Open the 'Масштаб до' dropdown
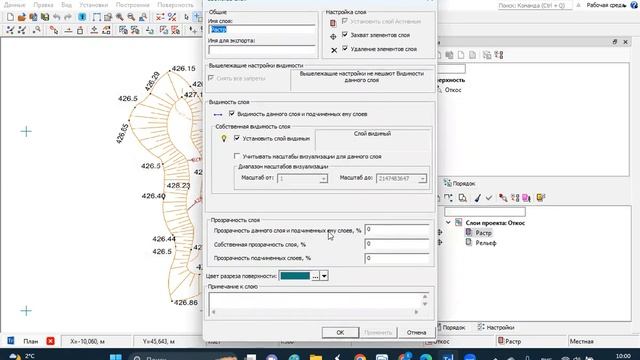Image resolution: width=640 pixels, height=360 pixels. [x=422, y=179]
